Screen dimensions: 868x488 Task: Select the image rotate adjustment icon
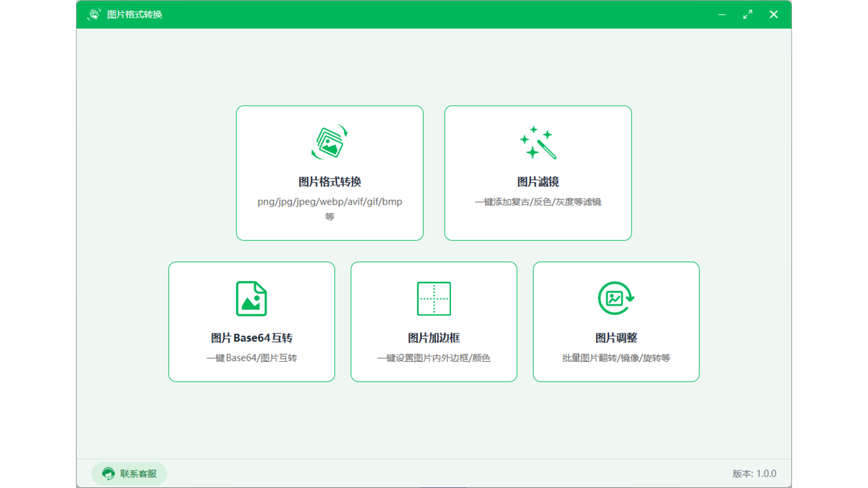coord(616,298)
